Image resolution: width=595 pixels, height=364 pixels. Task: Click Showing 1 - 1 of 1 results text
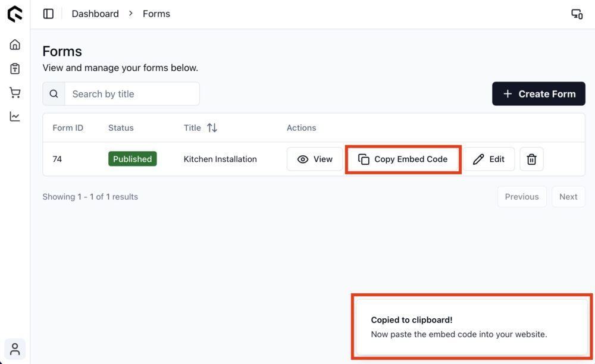[90, 196]
